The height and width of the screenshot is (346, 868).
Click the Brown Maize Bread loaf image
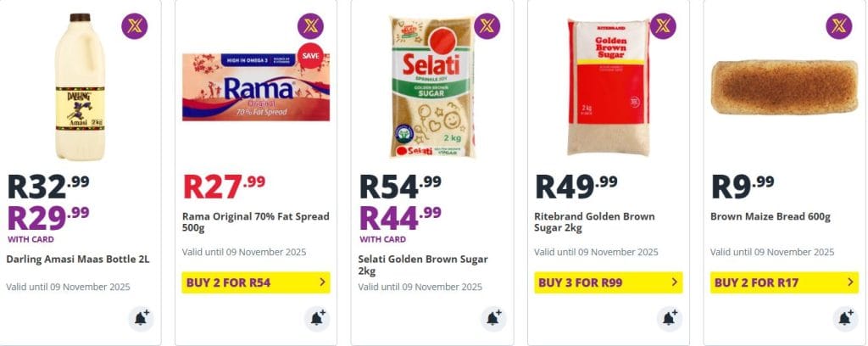pyautogui.click(x=784, y=86)
